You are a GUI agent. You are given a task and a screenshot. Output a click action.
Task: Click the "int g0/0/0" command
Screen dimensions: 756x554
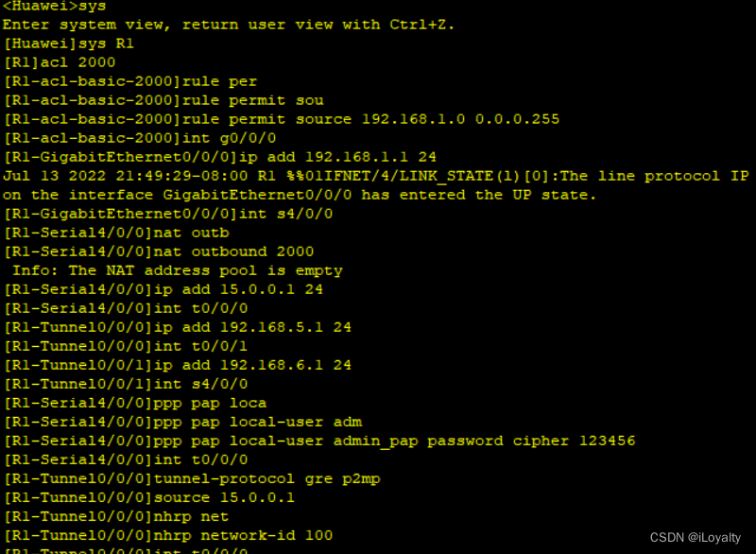(x=229, y=138)
